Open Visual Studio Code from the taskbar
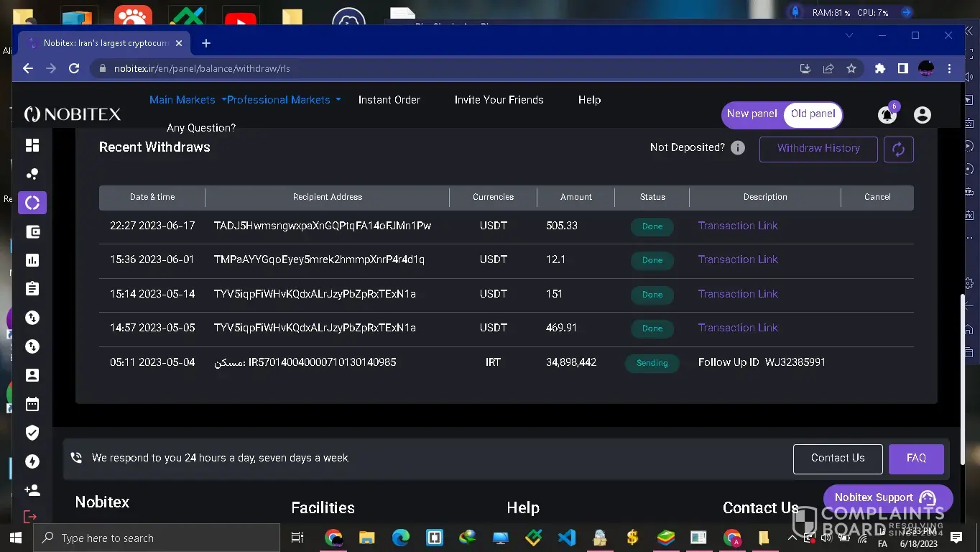Screen dimensions: 980x552 pos(567,538)
